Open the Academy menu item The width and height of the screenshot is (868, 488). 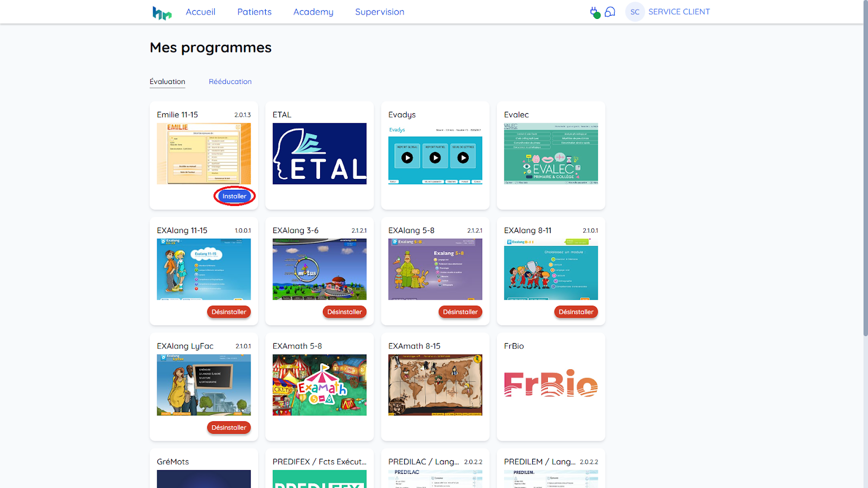pyautogui.click(x=313, y=12)
